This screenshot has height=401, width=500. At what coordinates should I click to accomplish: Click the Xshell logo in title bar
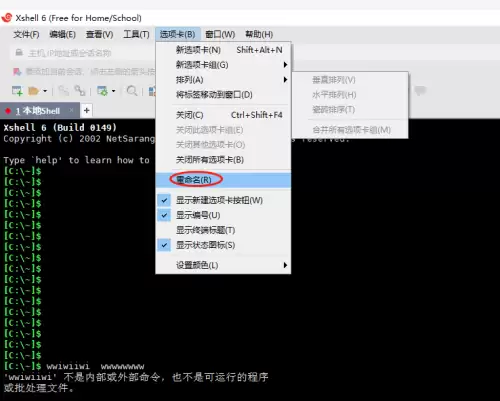tap(7, 18)
